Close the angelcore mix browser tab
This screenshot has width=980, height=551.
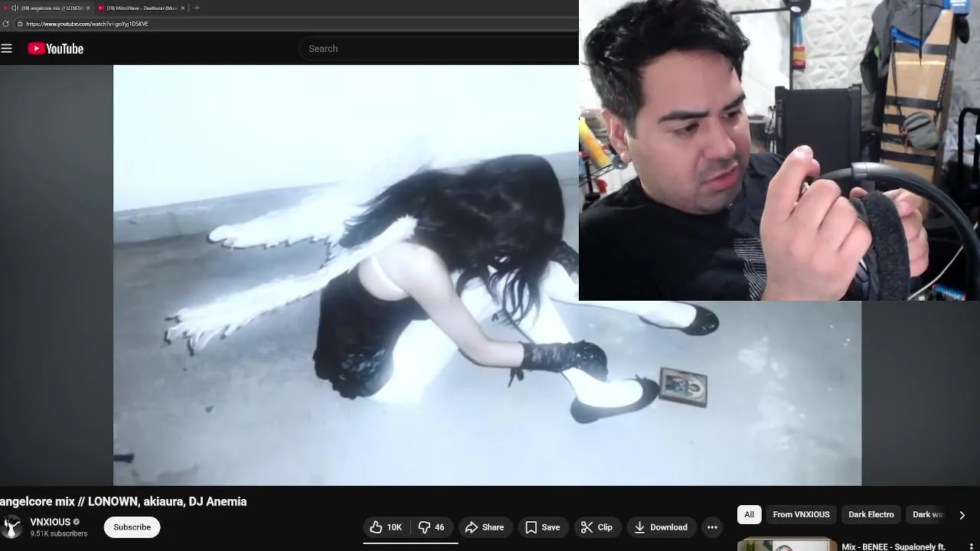[87, 8]
